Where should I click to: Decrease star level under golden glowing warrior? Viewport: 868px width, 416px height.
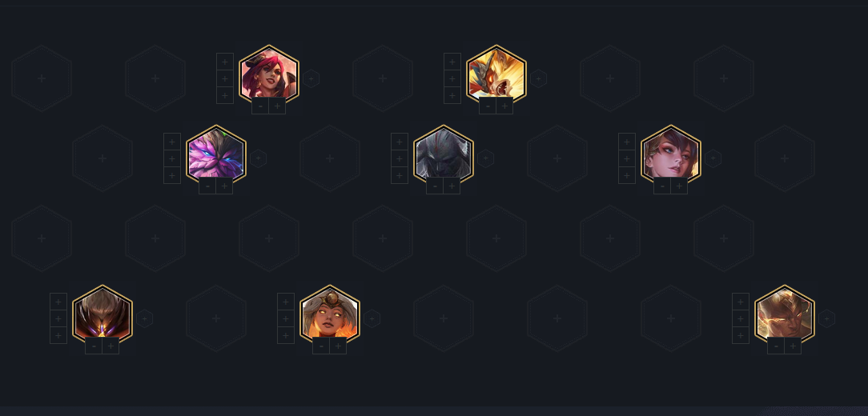pyautogui.click(x=776, y=346)
